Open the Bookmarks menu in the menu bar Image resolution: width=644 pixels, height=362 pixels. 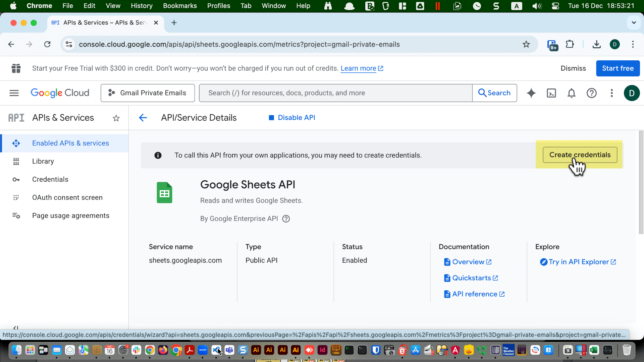tap(180, 6)
